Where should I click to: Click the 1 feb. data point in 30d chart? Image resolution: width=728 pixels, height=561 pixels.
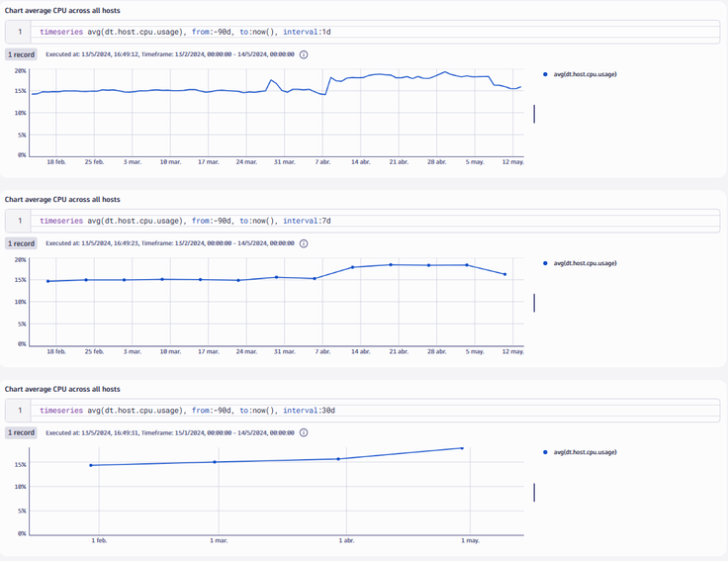91,465
